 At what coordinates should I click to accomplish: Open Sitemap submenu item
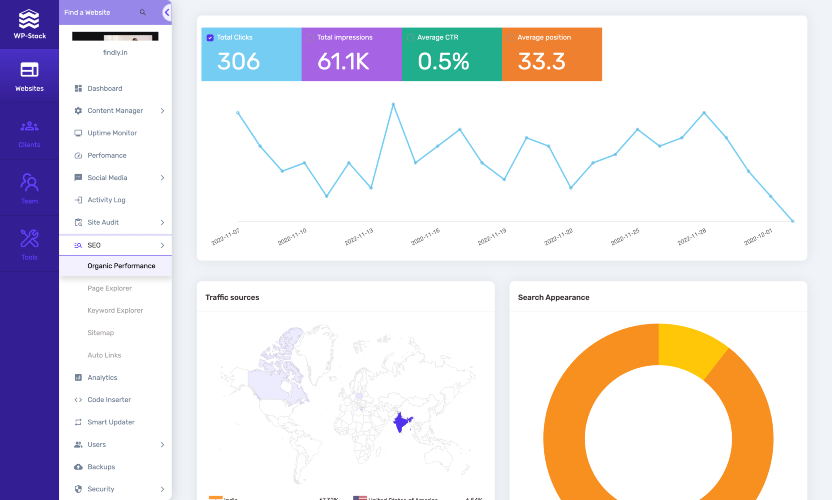pos(100,333)
